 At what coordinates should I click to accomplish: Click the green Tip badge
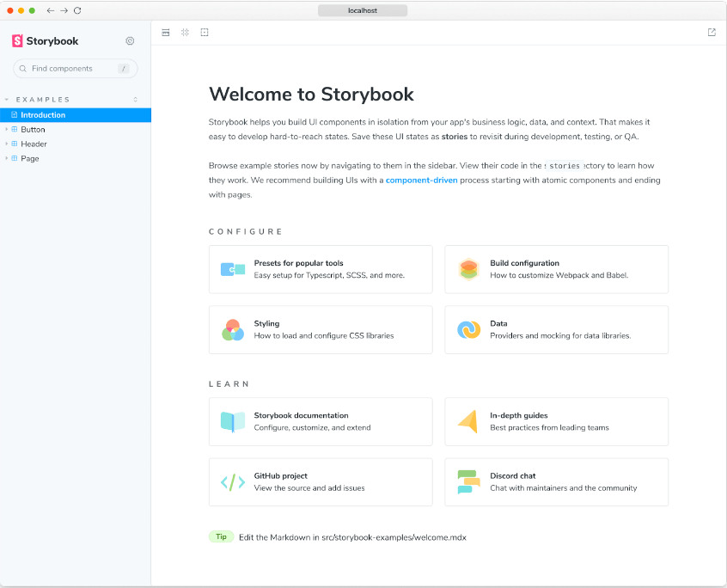[x=221, y=536]
